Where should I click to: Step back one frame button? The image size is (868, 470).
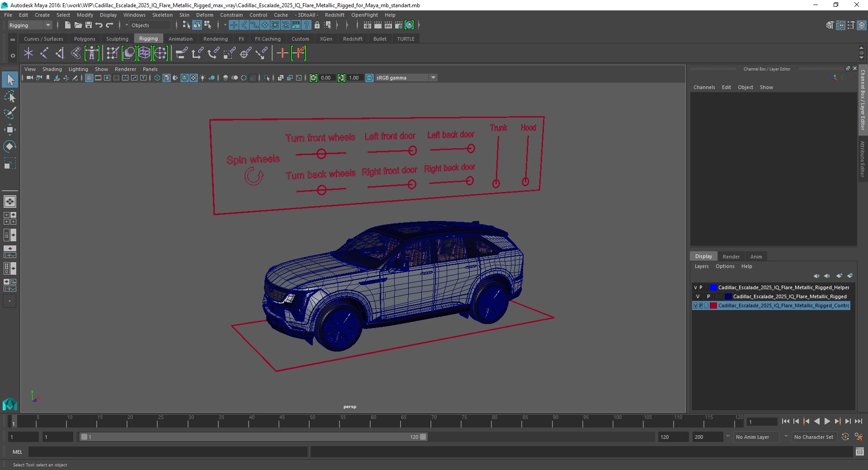point(796,421)
